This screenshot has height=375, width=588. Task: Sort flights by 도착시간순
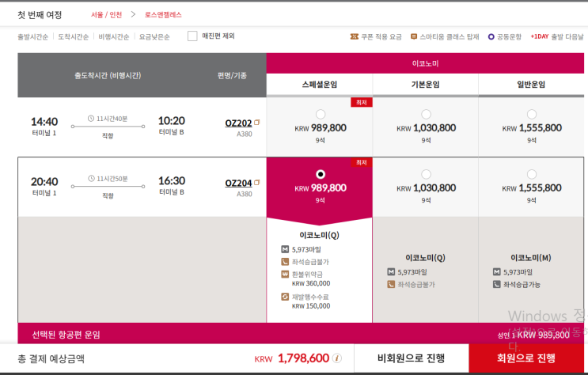click(x=73, y=36)
